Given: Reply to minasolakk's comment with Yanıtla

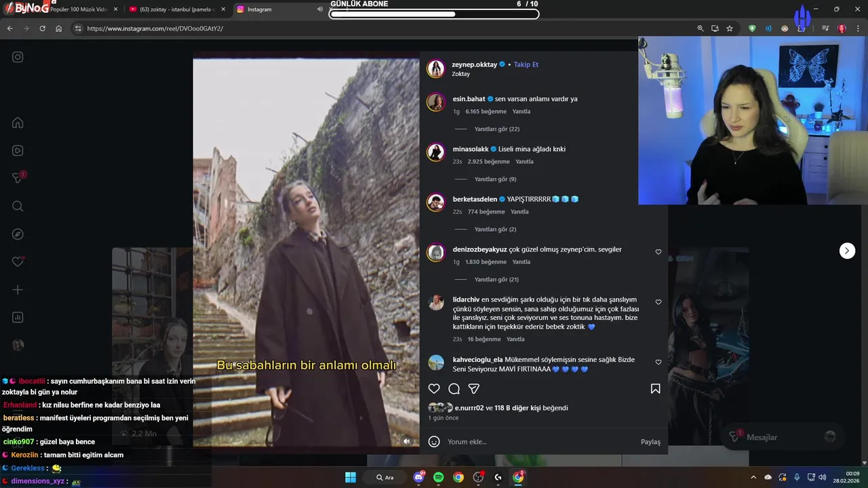Looking at the screenshot, I should [x=524, y=161].
